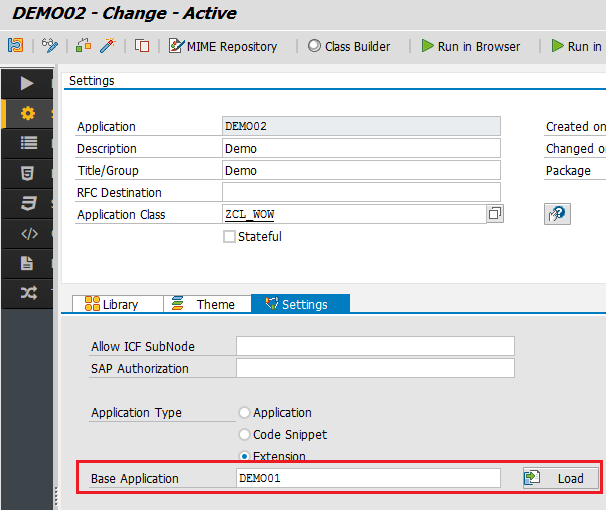
Task: Click the Base Application field DEMO01
Action: point(368,478)
